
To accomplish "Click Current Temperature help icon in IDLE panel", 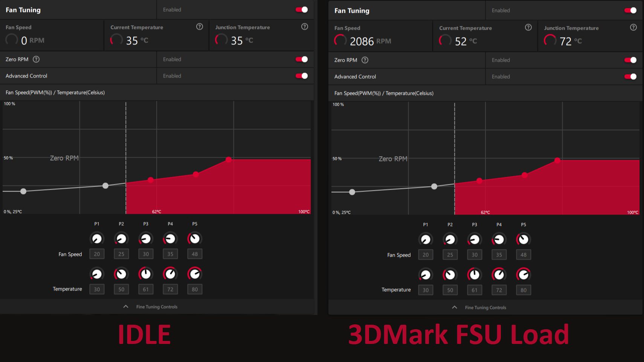I will [200, 27].
